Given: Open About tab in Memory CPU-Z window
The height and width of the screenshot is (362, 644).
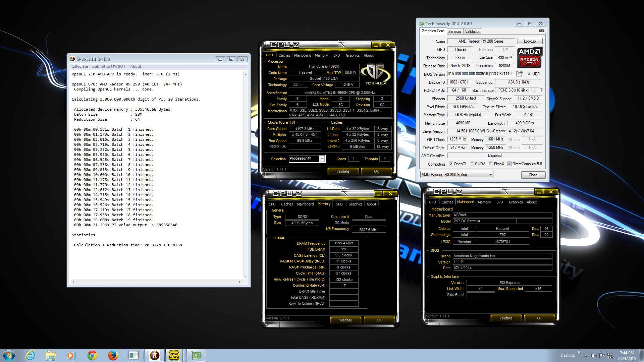Looking at the screenshot, I should 371,204.
